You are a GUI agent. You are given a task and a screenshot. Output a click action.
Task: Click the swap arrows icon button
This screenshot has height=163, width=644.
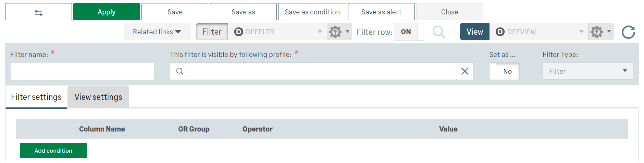(x=38, y=12)
